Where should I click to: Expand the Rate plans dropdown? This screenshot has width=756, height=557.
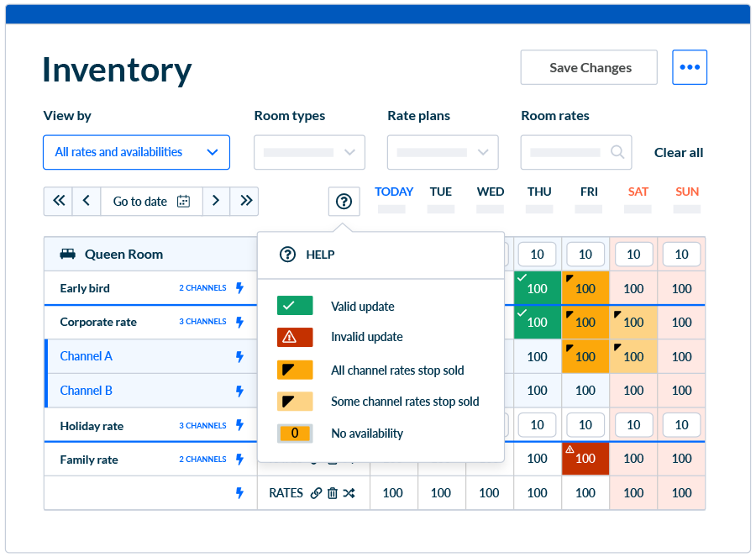click(x=442, y=152)
